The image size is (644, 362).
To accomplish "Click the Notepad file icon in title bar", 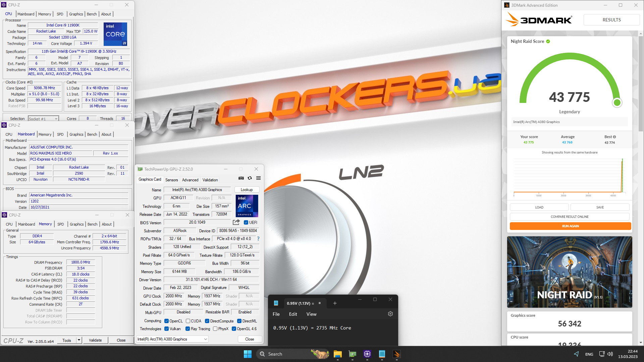I will [x=276, y=303].
